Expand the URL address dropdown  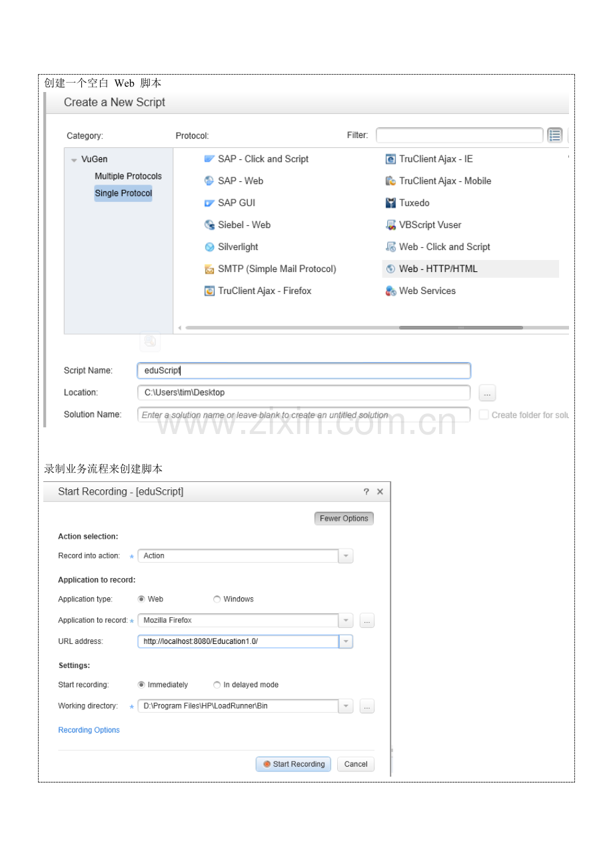(x=345, y=641)
